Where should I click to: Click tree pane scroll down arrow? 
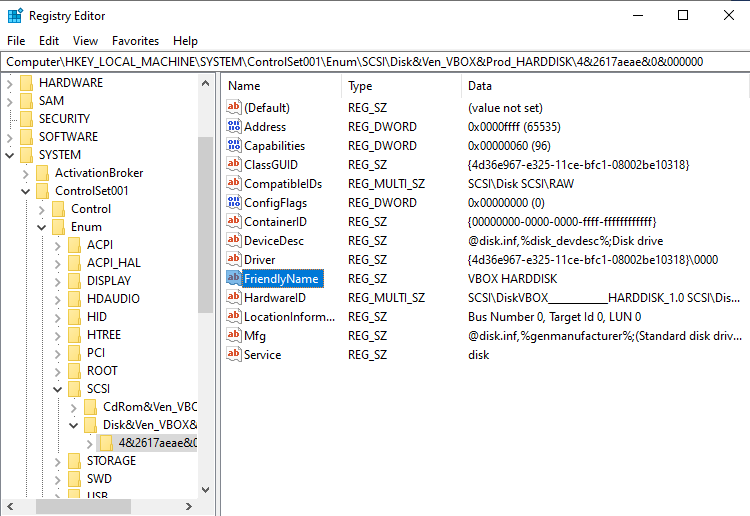click(206, 489)
